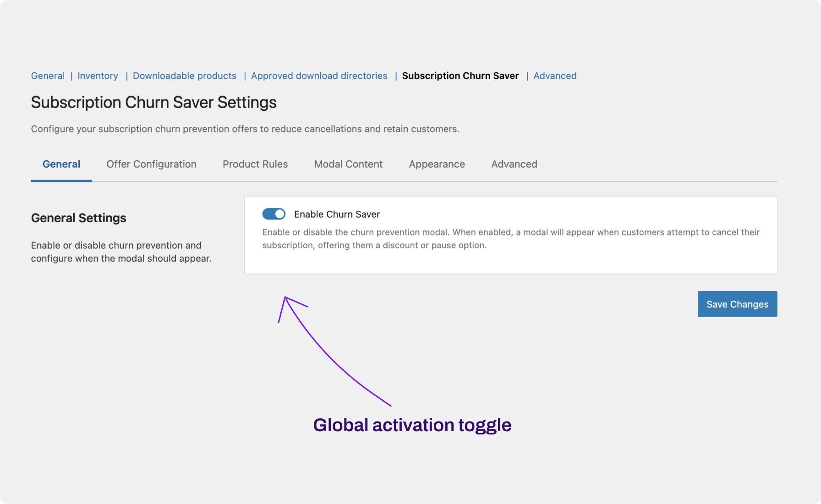Select Subscription Churn Saver in top navigation

tap(460, 76)
